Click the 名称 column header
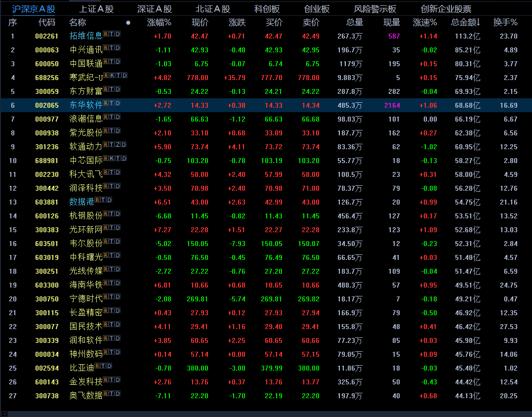The image size is (532, 417). [x=78, y=23]
